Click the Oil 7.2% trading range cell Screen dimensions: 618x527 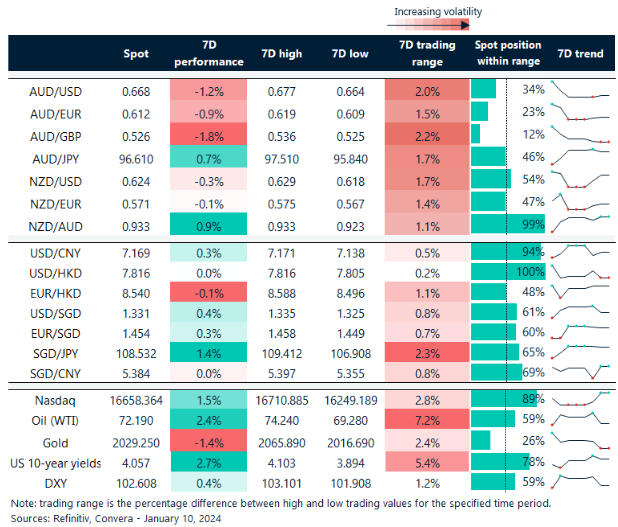(x=428, y=420)
